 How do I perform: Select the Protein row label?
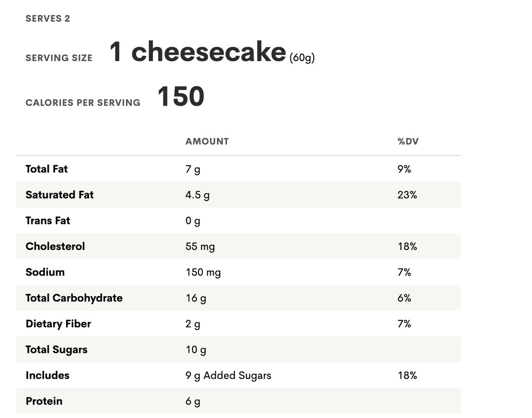[44, 401]
